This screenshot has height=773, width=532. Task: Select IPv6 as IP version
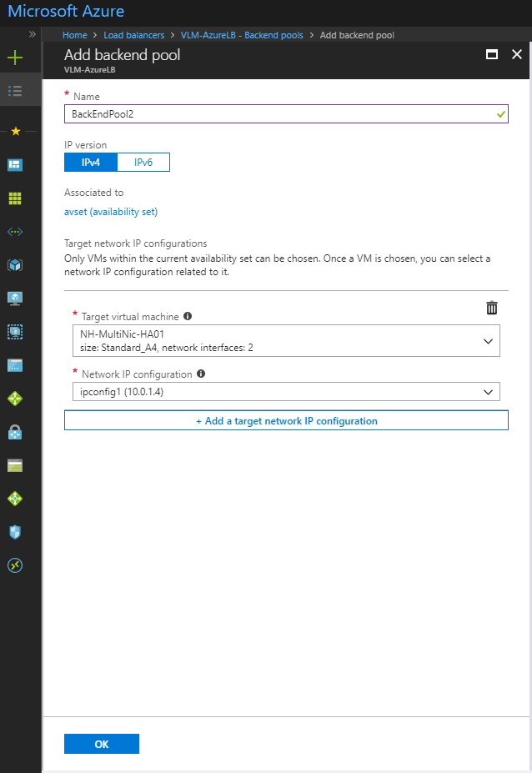(143, 163)
